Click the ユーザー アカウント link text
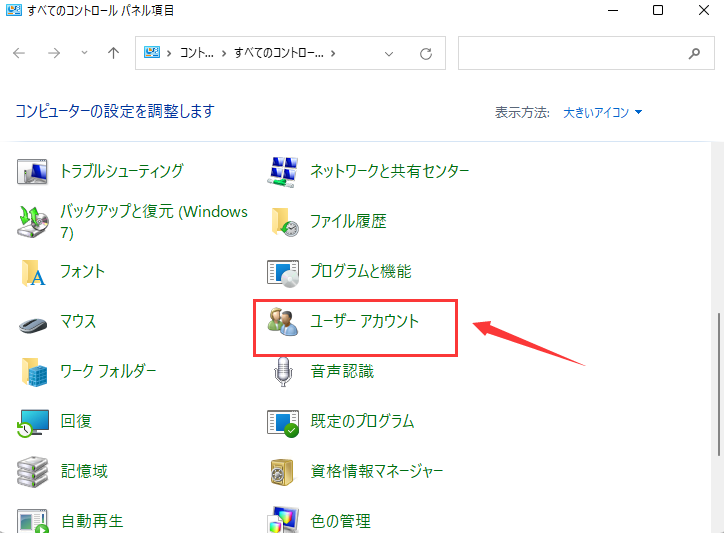Image resolution: width=724 pixels, height=533 pixels. (x=364, y=321)
